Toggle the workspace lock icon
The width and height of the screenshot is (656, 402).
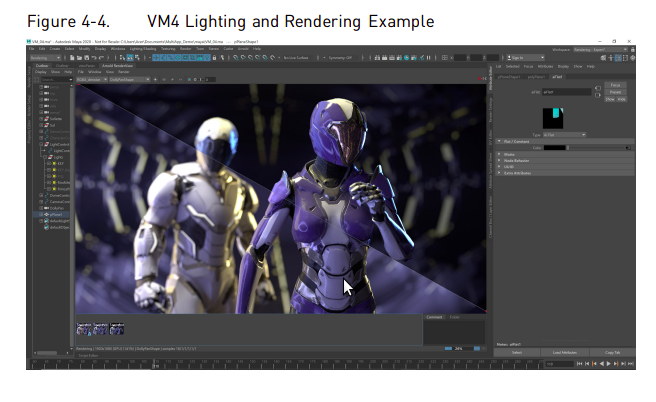coord(633,49)
